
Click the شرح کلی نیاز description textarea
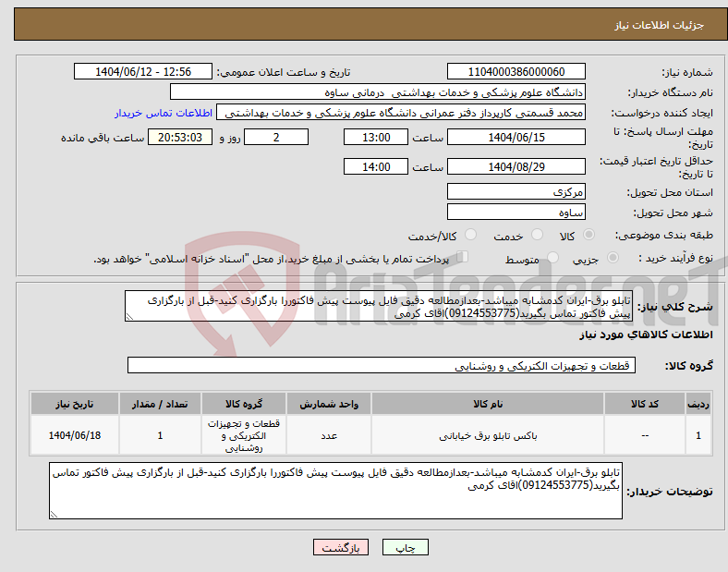(x=379, y=307)
